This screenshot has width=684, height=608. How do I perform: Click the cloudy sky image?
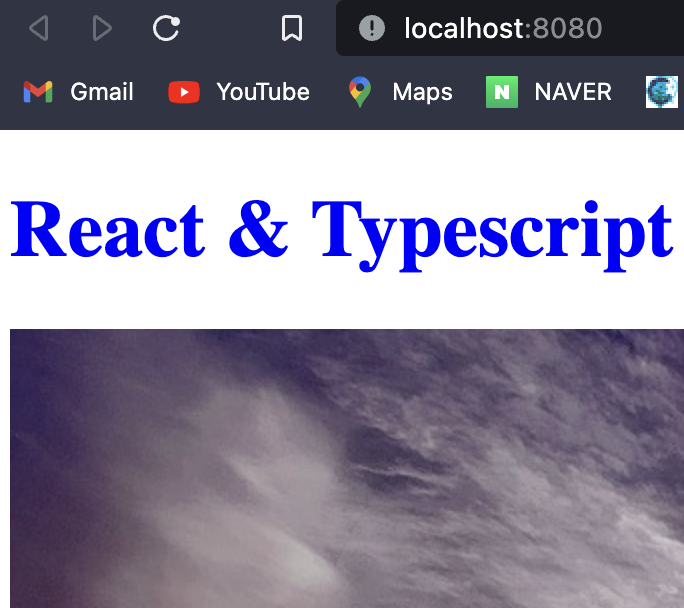347,468
